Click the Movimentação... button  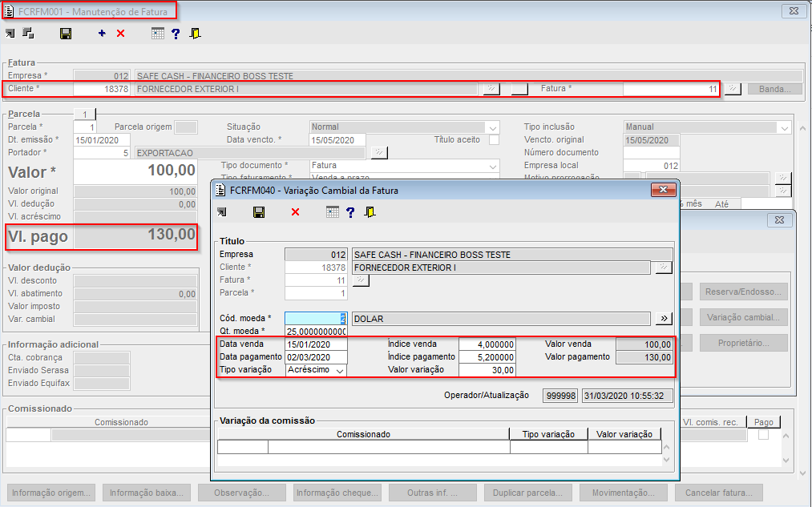pos(624,493)
